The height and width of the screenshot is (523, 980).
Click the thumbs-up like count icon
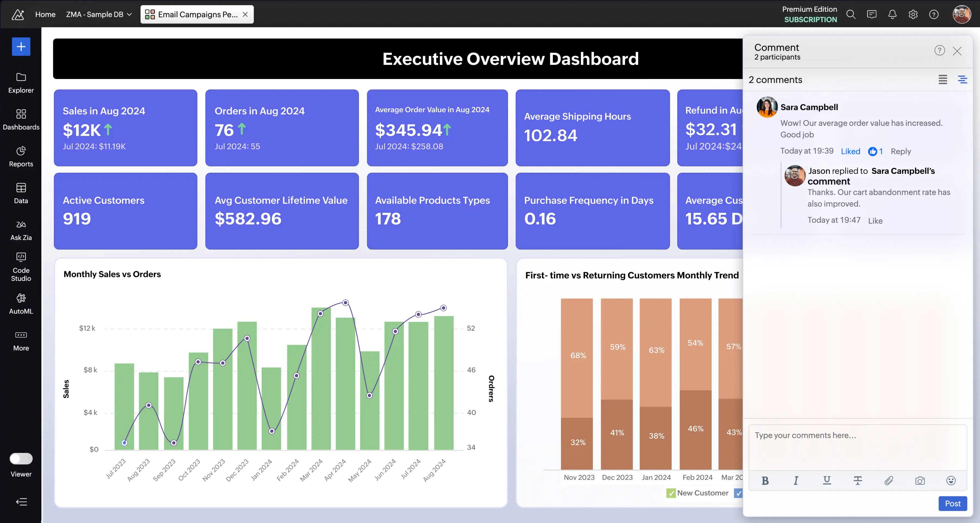coord(872,151)
